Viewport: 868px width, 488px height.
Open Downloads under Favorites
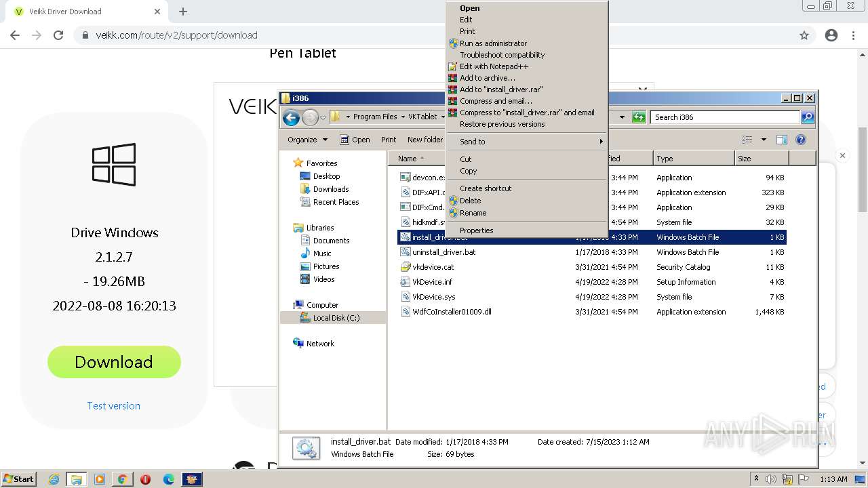coord(331,189)
